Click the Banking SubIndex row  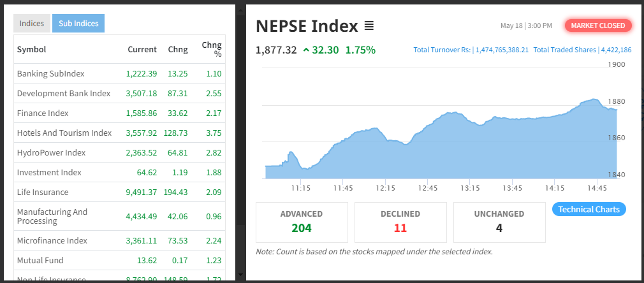coord(51,73)
